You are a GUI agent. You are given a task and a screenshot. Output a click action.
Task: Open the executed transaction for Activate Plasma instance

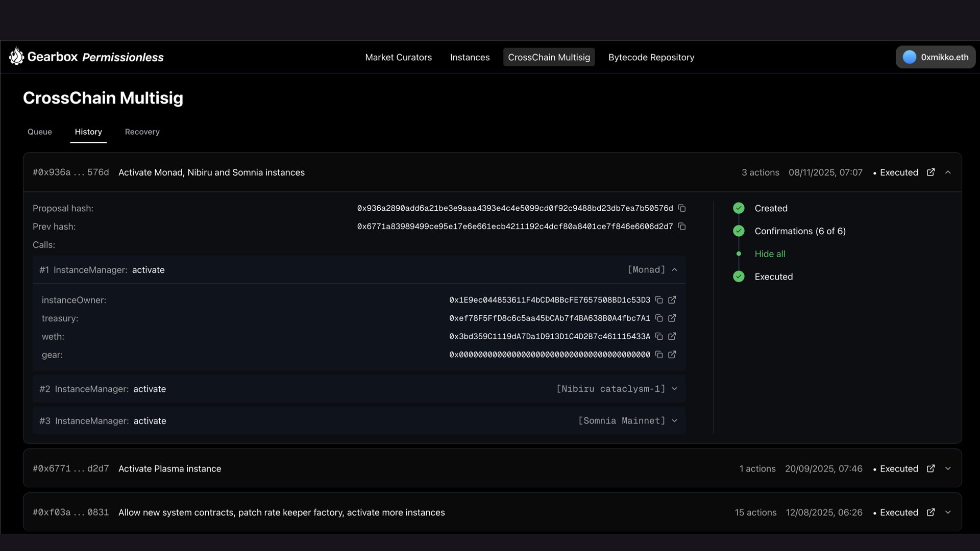point(931,468)
